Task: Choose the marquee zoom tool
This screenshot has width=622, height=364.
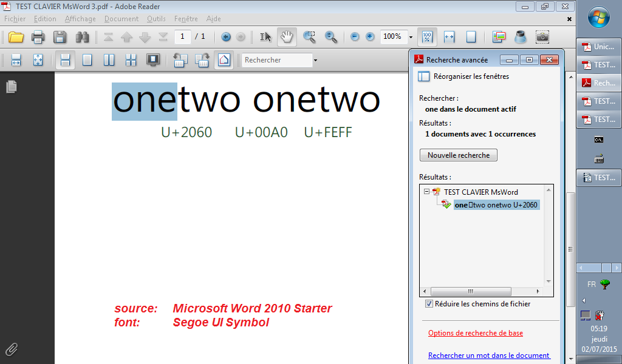Action: point(309,37)
